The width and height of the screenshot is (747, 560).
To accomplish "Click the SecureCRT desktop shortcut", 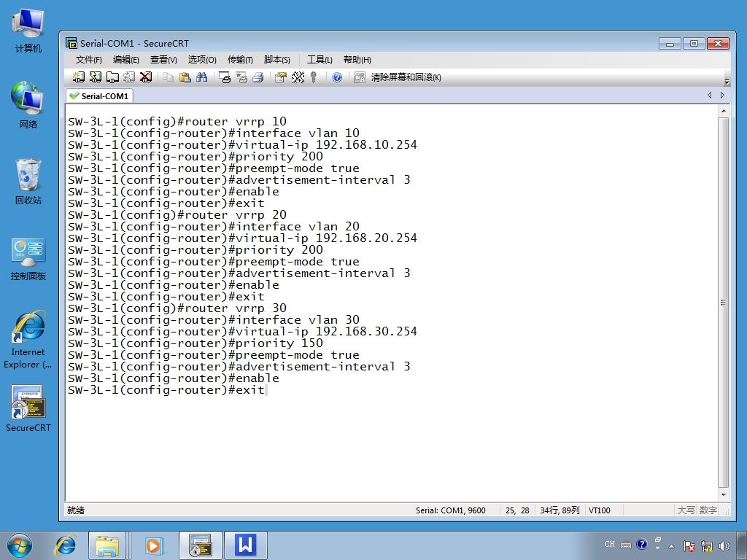I will 28,408.
